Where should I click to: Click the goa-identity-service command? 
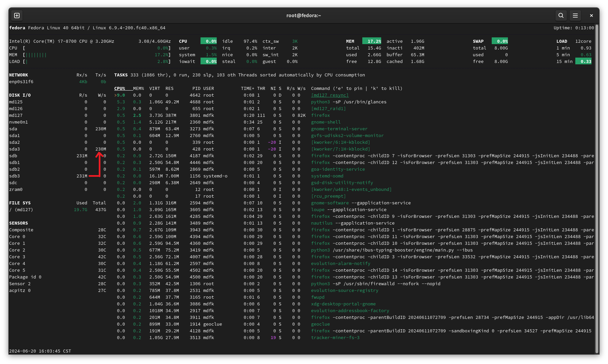point(338,169)
